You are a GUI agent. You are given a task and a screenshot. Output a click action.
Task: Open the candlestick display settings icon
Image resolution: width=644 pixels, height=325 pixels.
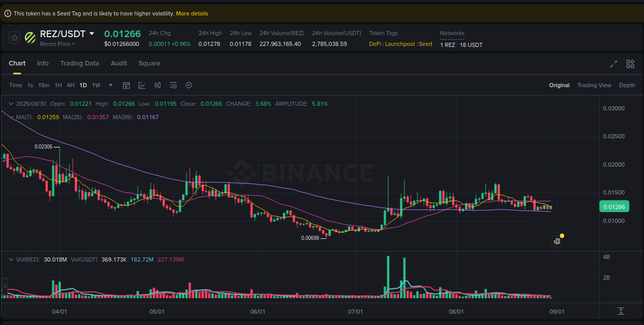(x=158, y=85)
